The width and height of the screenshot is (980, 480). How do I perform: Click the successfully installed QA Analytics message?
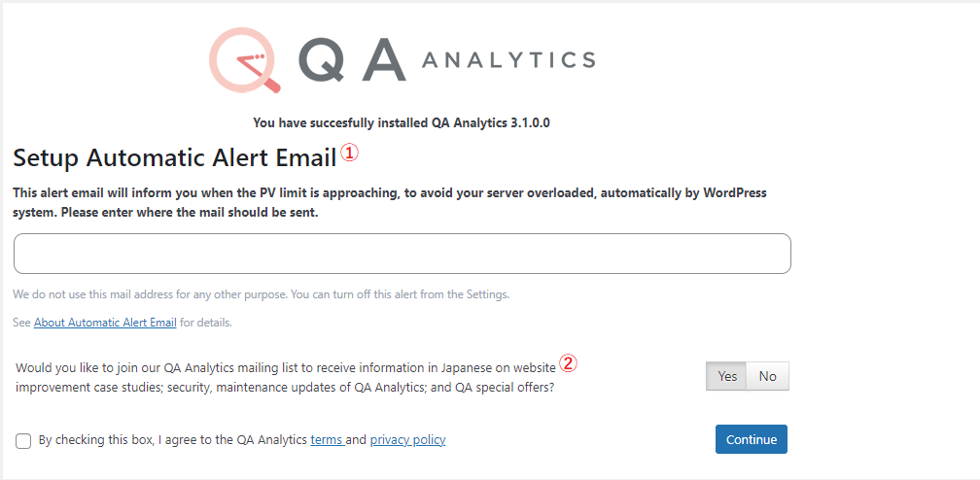(402, 122)
